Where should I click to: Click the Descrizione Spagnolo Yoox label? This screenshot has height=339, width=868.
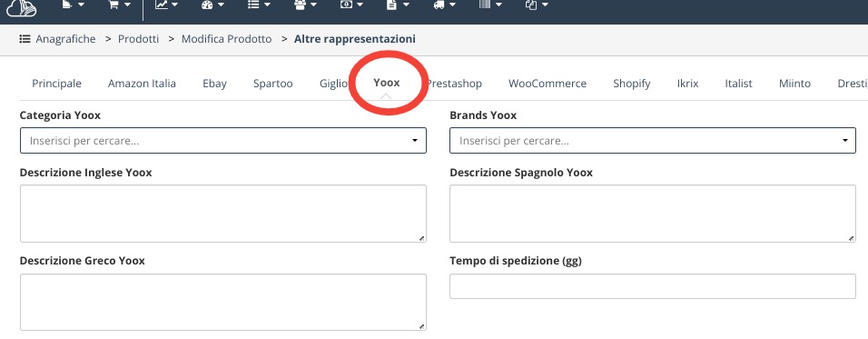[521, 173]
